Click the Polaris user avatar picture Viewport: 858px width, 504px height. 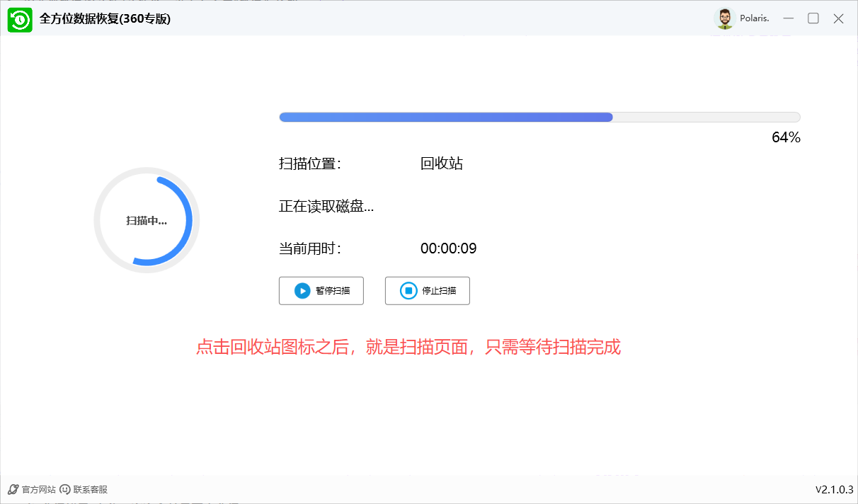[725, 18]
